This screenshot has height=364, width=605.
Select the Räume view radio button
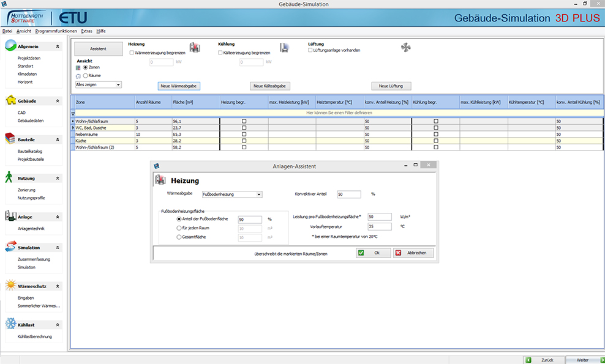click(85, 75)
